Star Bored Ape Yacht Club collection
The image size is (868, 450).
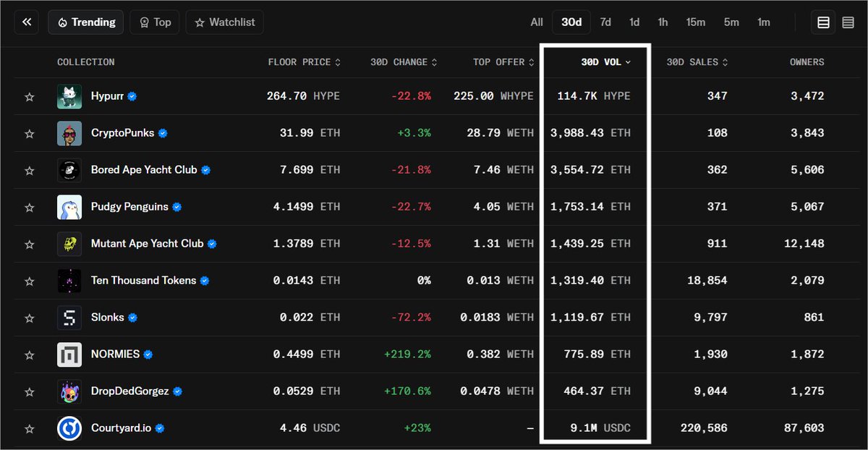(x=30, y=170)
